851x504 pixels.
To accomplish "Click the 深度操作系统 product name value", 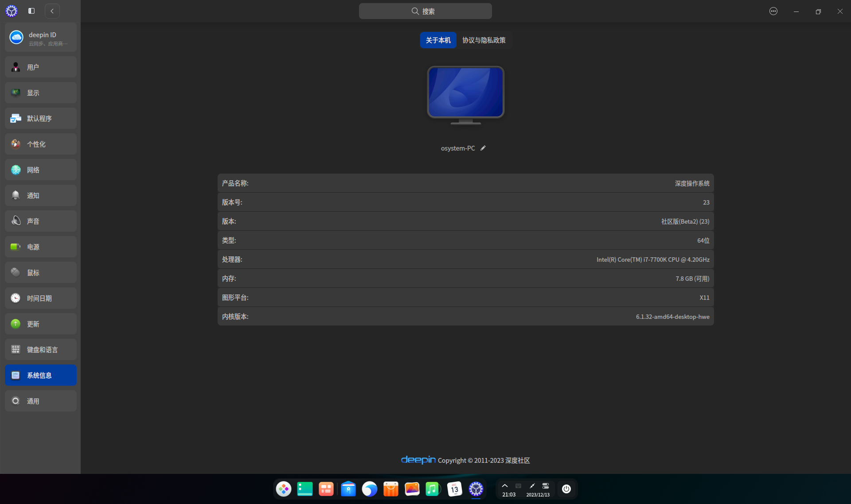I will 692,183.
